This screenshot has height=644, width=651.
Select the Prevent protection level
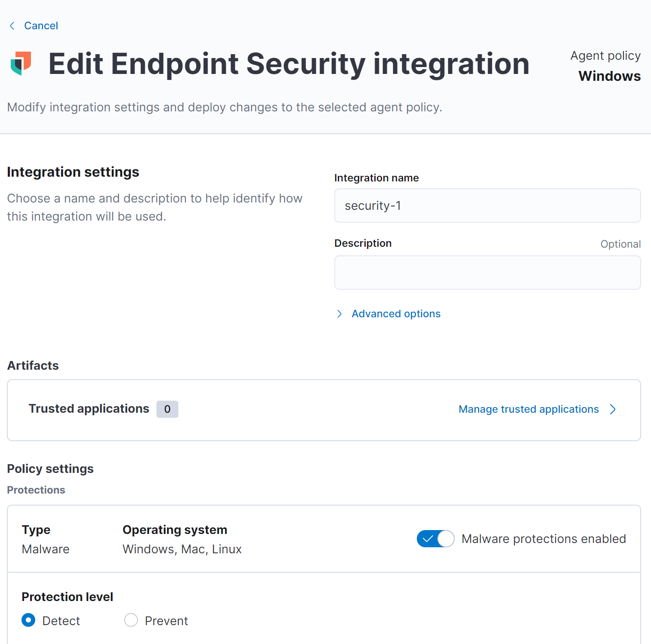[x=131, y=620]
